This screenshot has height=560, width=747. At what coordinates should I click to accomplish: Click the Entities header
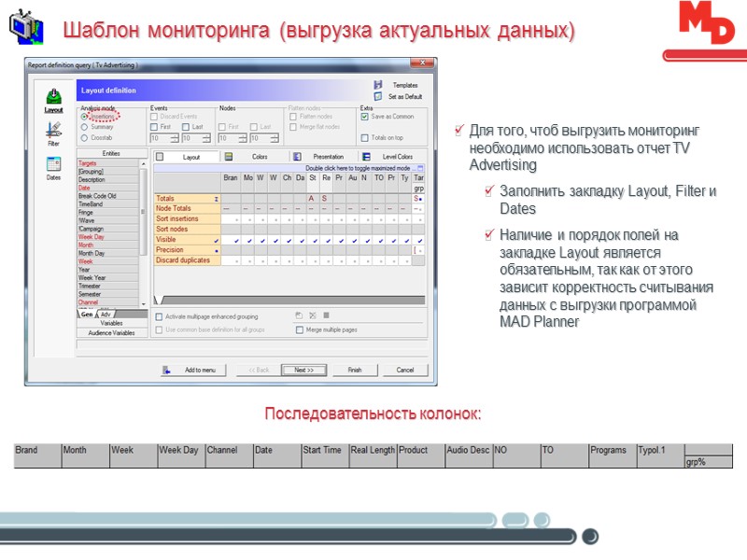[x=112, y=153]
